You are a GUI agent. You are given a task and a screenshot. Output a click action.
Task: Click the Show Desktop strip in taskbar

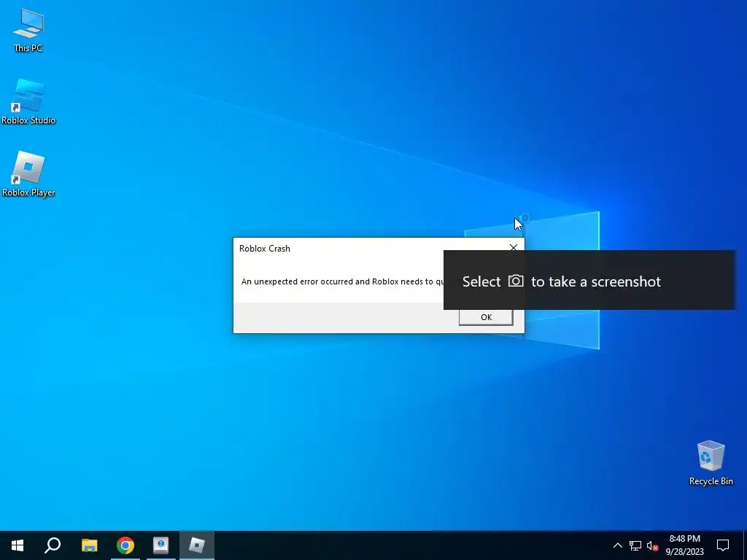coord(745,545)
